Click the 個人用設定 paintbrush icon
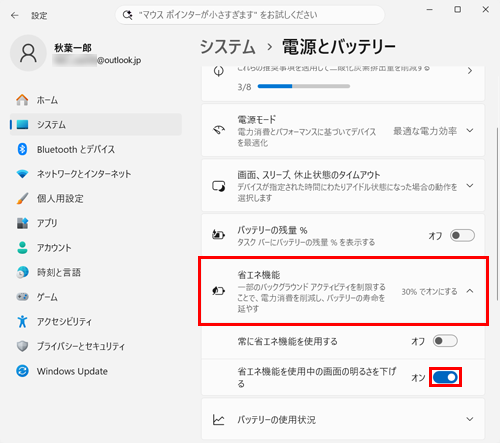This screenshot has height=443, width=500. coord(22,198)
